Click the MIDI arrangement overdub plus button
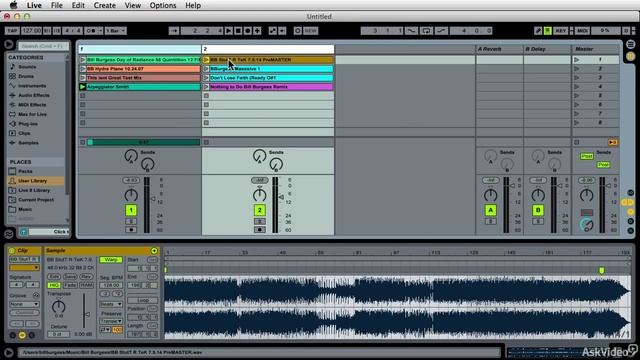640x360 pixels. pyautogui.click(x=257, y=31)
